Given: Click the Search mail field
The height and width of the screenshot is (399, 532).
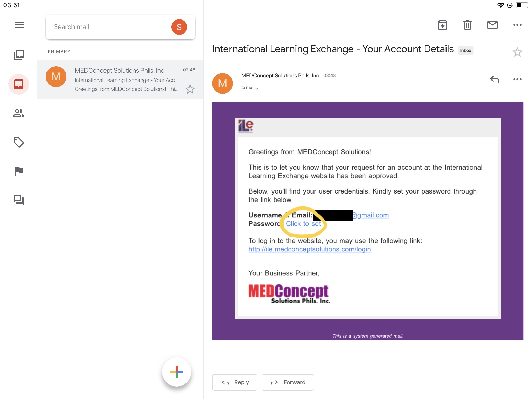Looking at the screenshot, I should click(121, 27).
